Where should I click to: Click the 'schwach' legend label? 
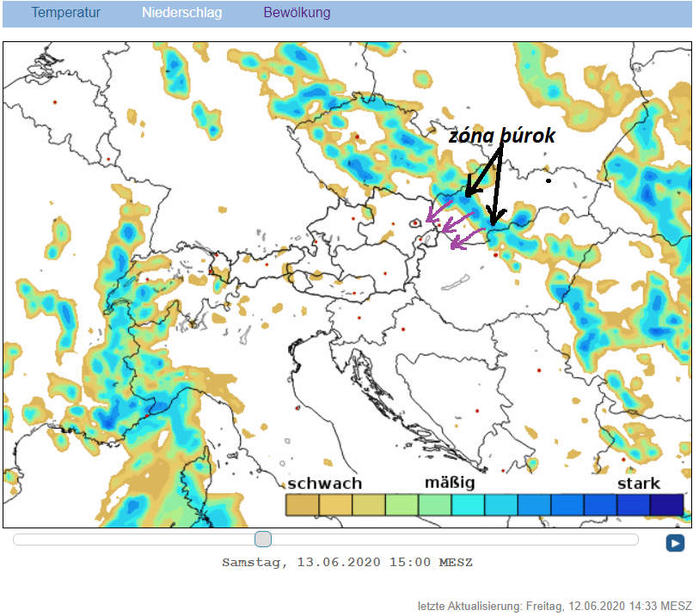tap(324, 484)
